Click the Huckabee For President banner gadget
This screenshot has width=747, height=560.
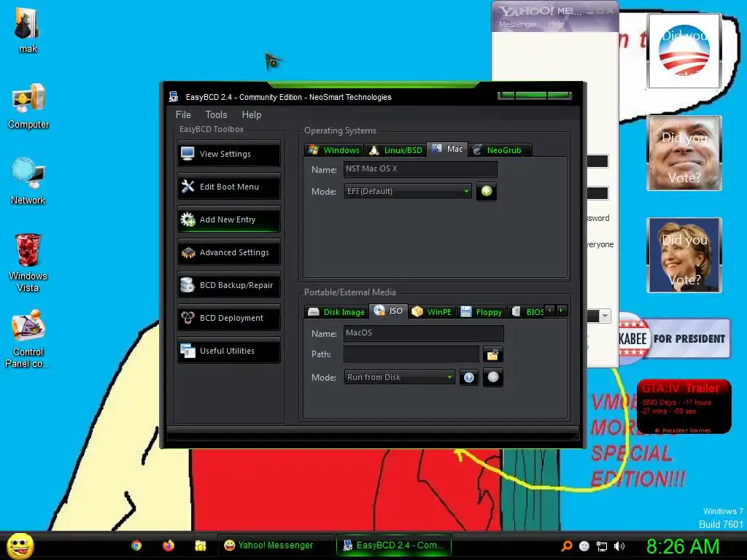click(x=675, y=338)
